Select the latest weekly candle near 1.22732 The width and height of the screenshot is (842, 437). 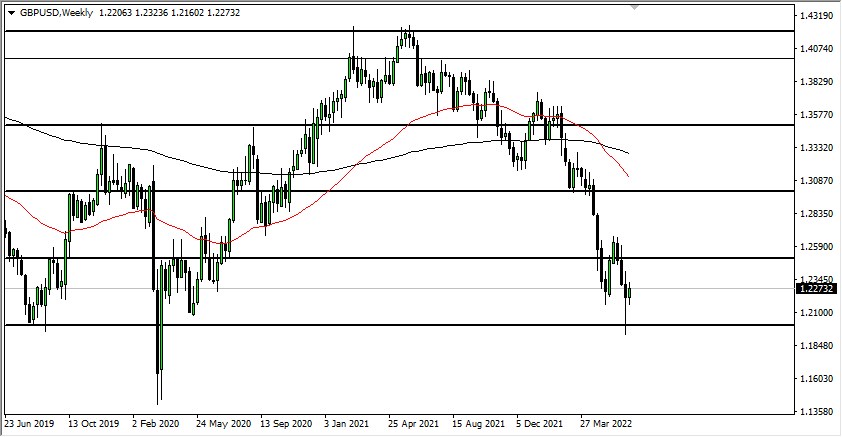pyautogui.click(x=629, y=293)
